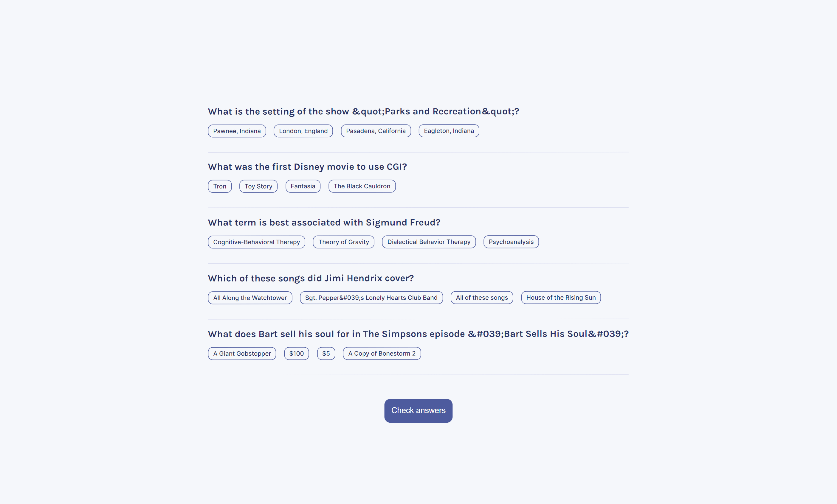
Task: Pick Pasadena, California answer
Action: point(376,131)
